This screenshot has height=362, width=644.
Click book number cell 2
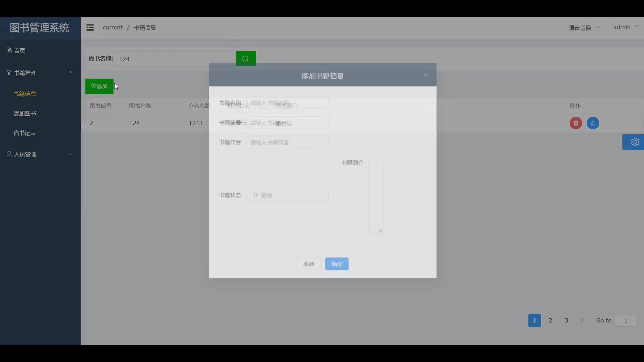click(x=91, y=123)
